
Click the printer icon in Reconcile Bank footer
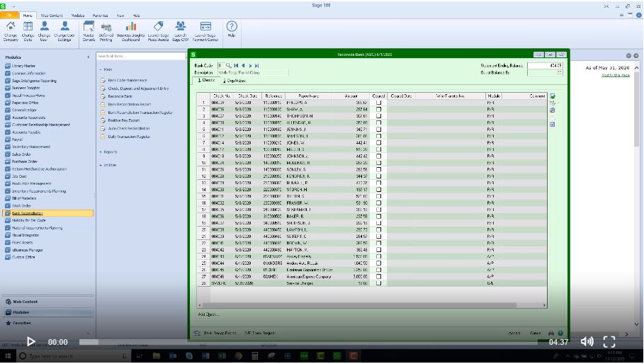point(551,334)
